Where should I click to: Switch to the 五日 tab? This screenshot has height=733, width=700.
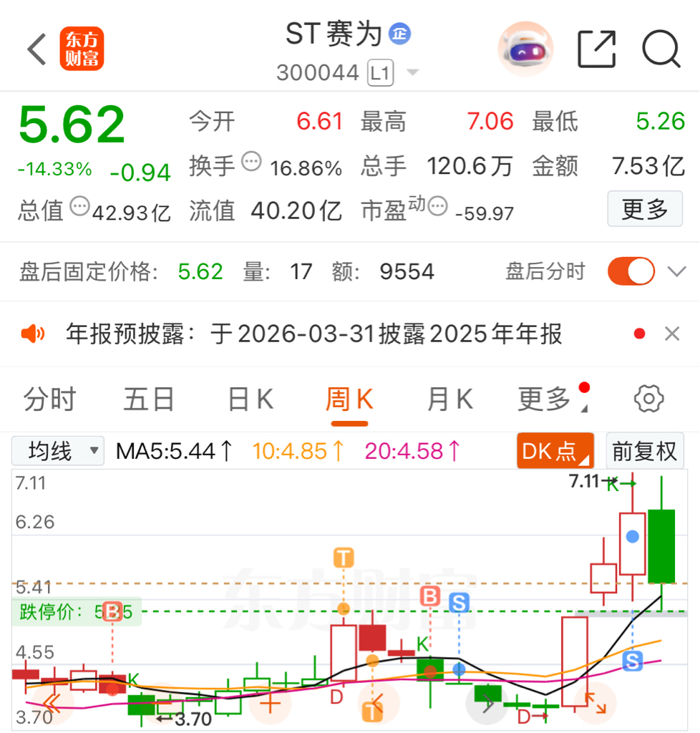coord(149,399)
